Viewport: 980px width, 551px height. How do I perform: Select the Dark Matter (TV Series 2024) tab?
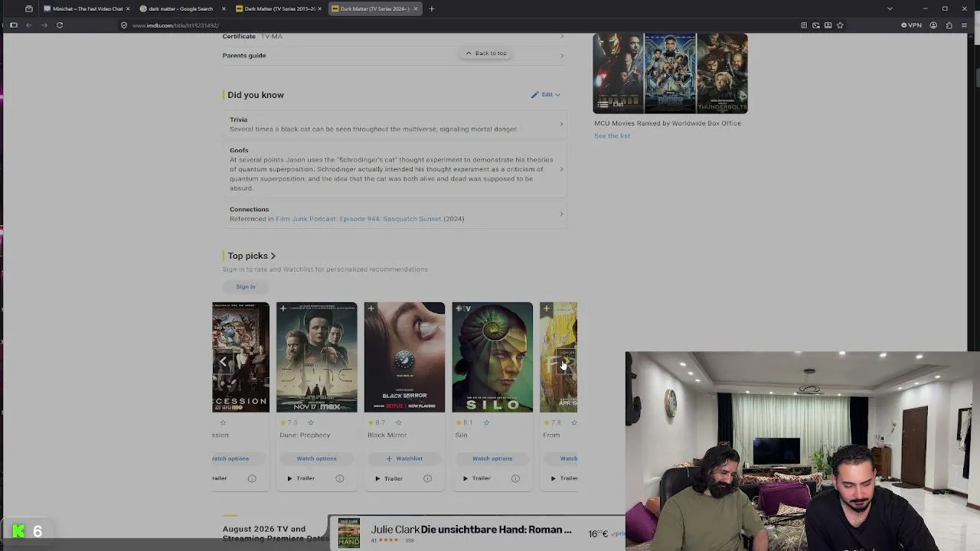(x=375, y=8)
